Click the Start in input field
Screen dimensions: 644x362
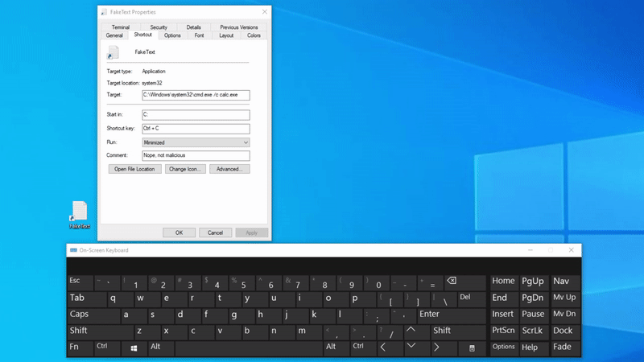[196, 115]
